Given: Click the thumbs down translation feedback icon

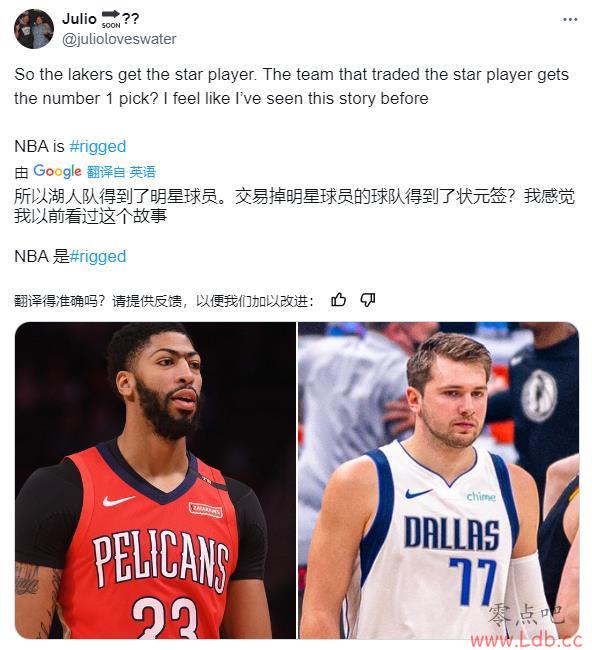Looking at the screenshot, I should (x=368, y=300).
